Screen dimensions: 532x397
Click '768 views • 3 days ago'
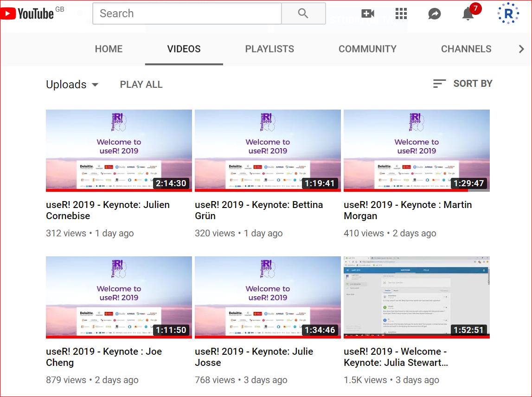point(241,380)
